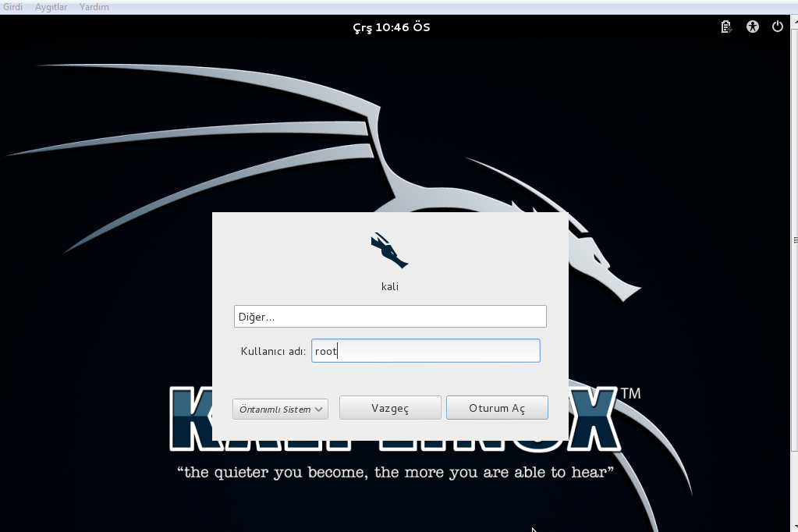Screen dimensions: 798x532
Task: Click the quieter you become quote text
Action: click(x=395, y=473)
